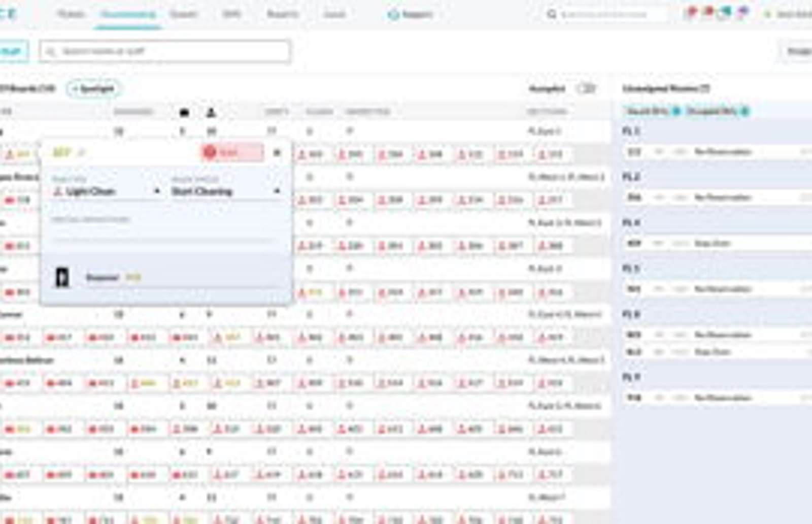
Task: Click the first red notification icon in the header
Action: [691, 12]
